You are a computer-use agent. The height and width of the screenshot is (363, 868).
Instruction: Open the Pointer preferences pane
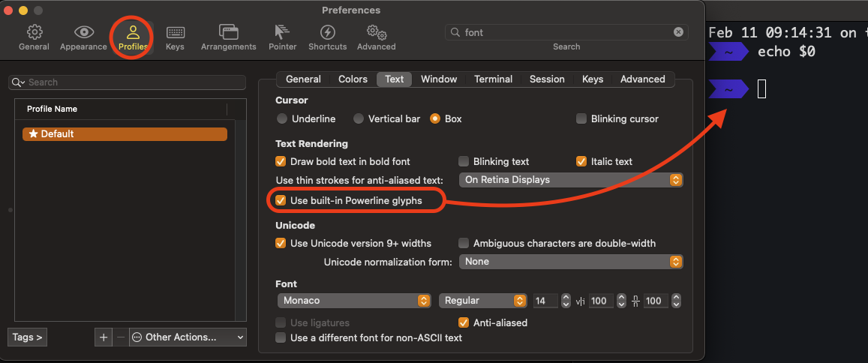(283, 37)
